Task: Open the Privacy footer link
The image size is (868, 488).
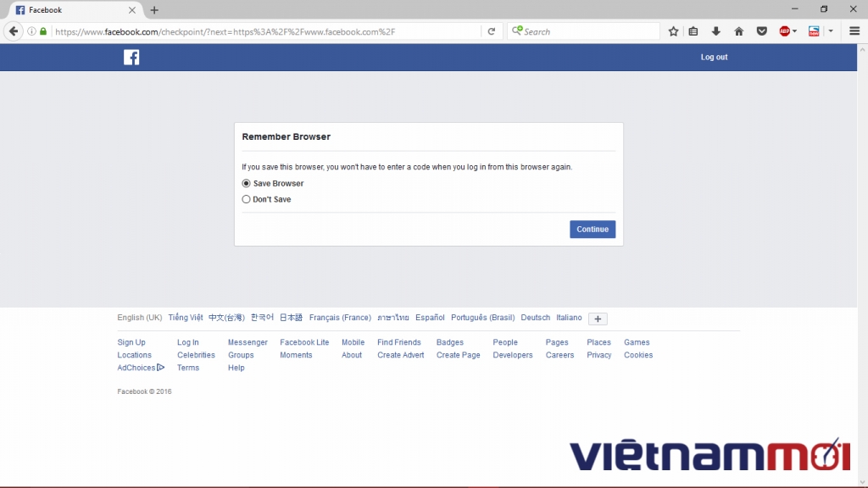Action: 599,355
